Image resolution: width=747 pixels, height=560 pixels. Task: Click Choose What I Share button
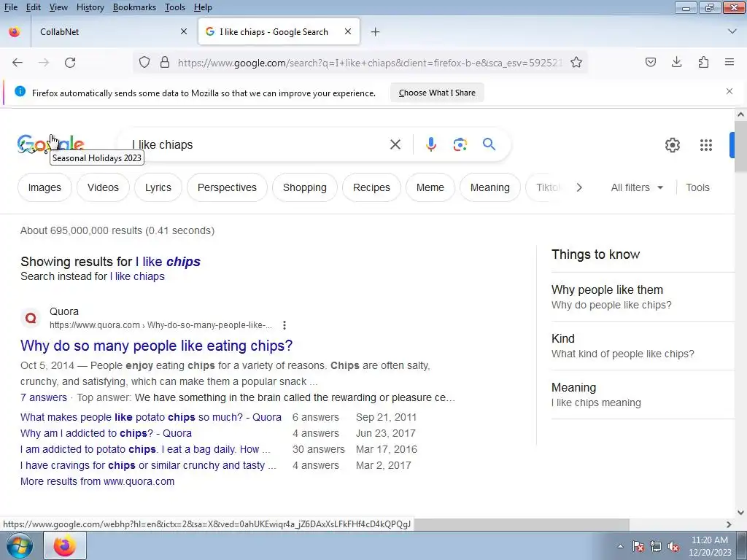(438, 93)
